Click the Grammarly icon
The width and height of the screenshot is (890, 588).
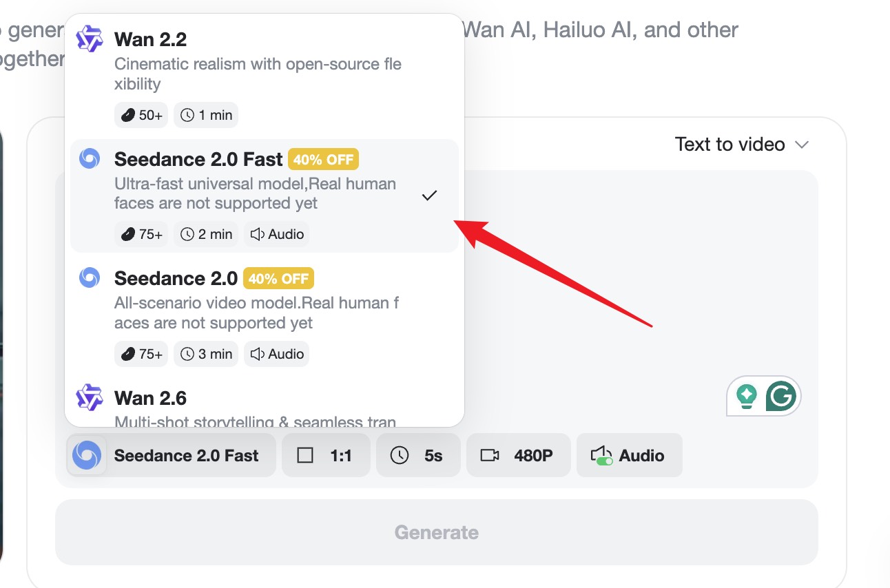point(782,396)
